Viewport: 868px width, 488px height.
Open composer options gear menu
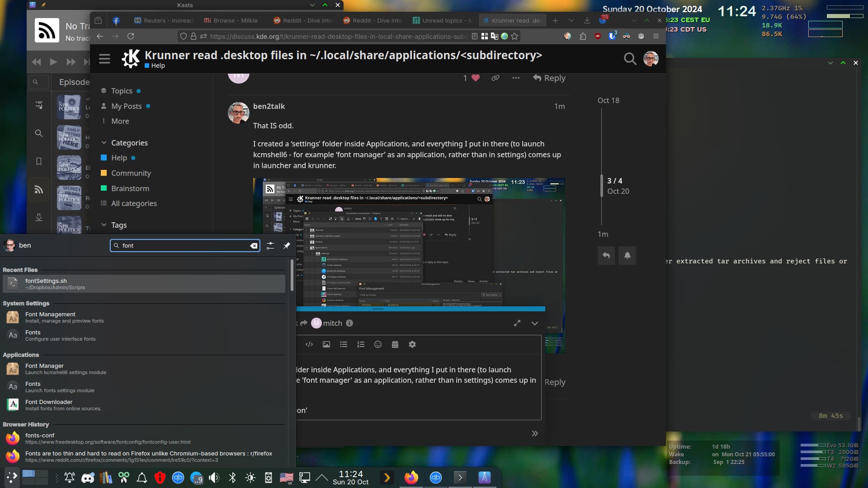412,344
